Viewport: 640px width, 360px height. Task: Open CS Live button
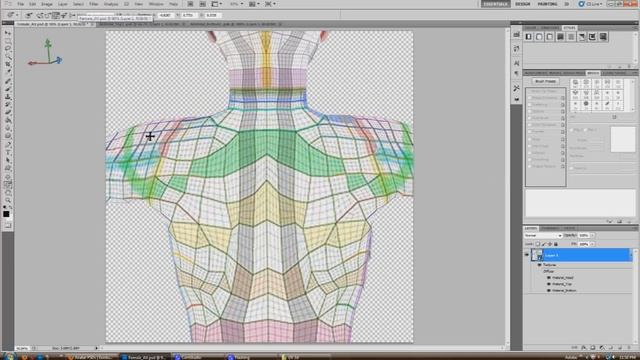coord(590,4)
